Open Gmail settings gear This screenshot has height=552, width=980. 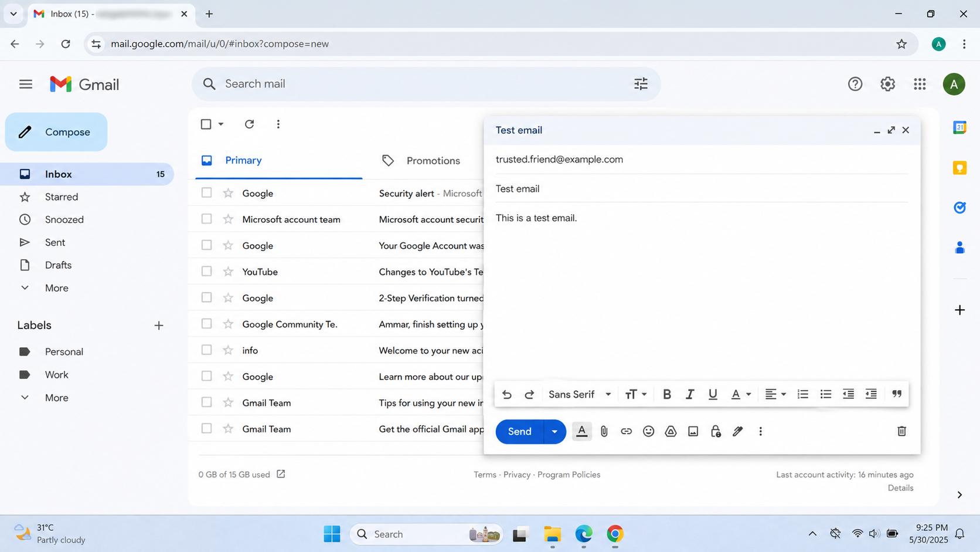[x=887, y=84]
